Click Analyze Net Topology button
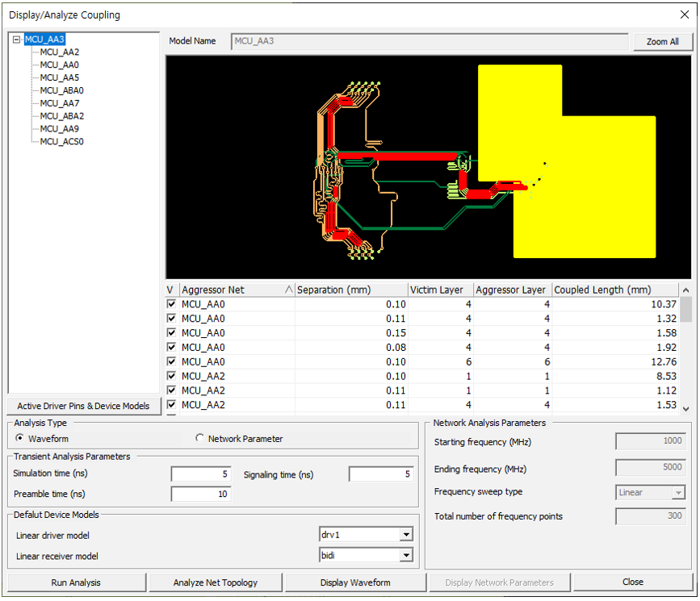The height and width of the screenshot is (601, 700). pyautogui.click(x=216, y=582)
